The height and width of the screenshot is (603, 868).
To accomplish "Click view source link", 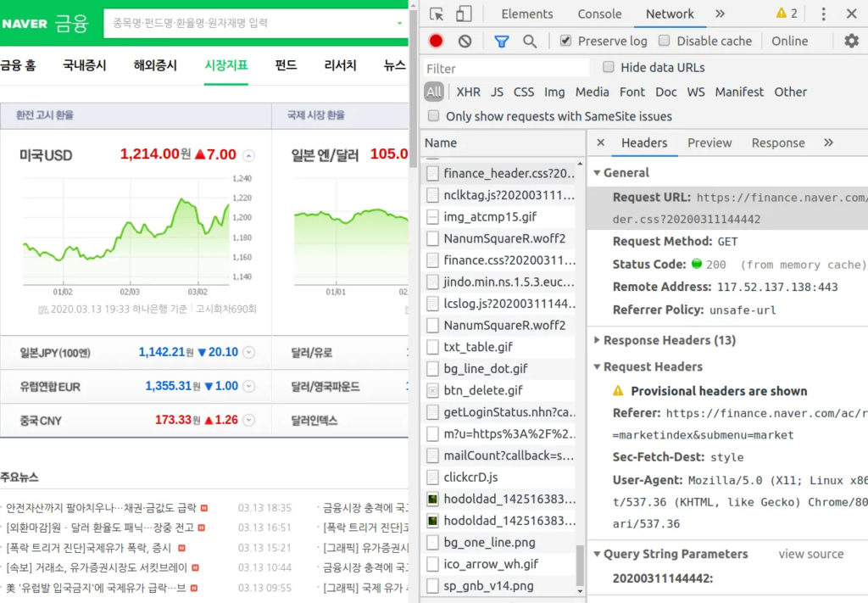I will [811, 554].
